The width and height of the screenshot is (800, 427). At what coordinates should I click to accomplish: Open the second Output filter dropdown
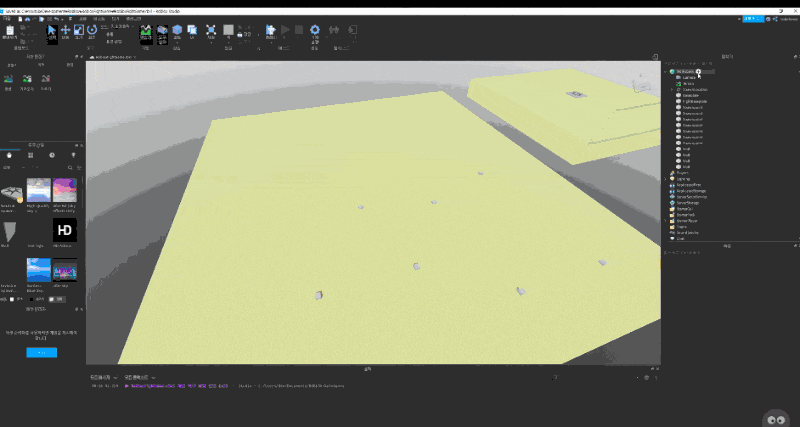[140, 378]
